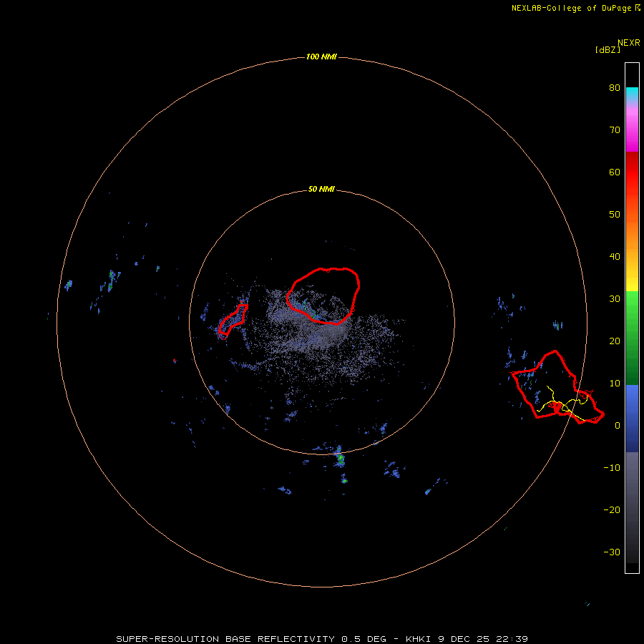Click the 0 value on the dBZ scale
Viewport: 644px width, 644px height.
[x=618, y=426]
